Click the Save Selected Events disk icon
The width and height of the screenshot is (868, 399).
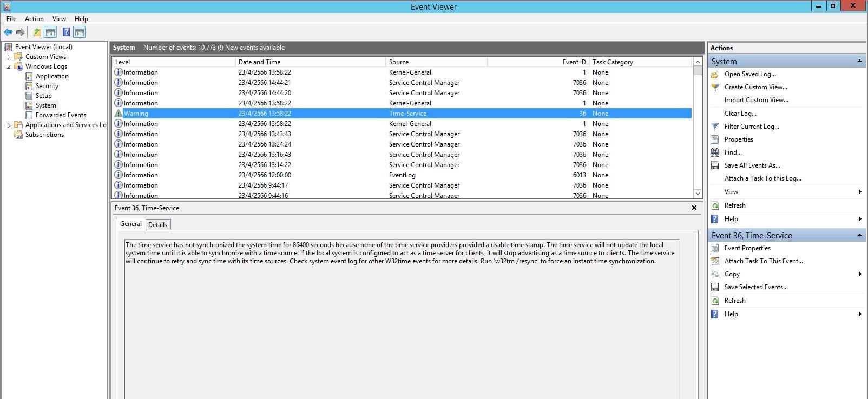point(715,287)
